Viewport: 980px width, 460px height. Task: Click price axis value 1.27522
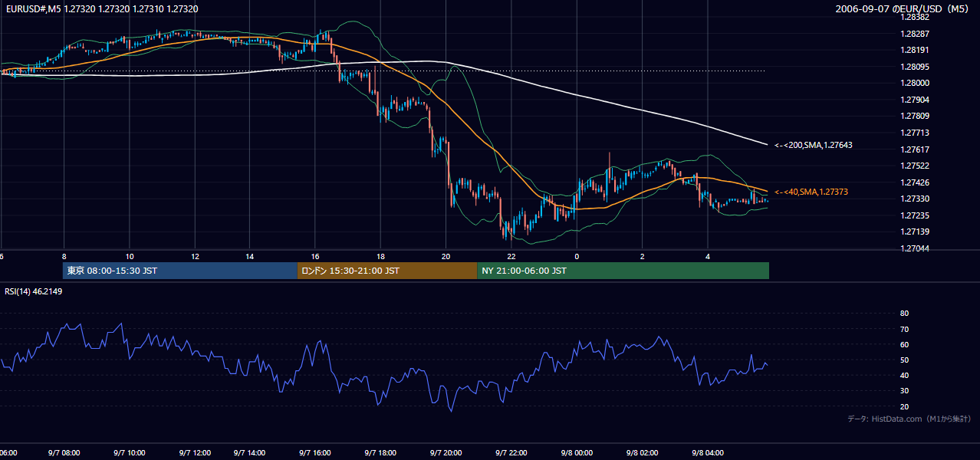click(915, 166)
